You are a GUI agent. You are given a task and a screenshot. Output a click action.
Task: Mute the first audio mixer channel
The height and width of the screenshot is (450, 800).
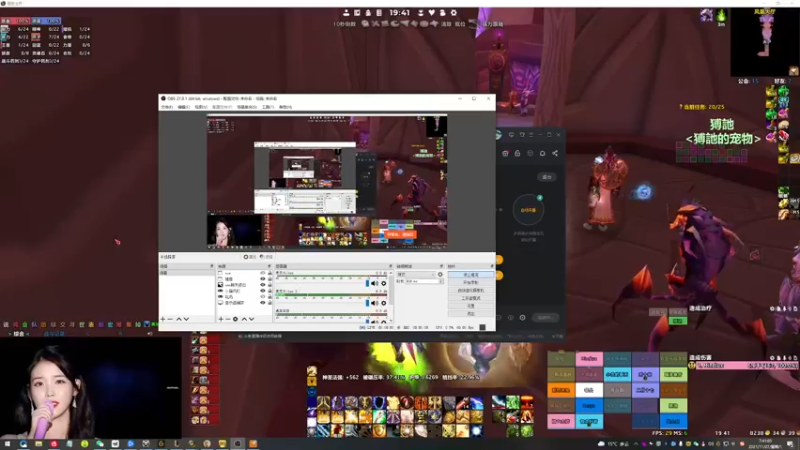coord(375,283)
